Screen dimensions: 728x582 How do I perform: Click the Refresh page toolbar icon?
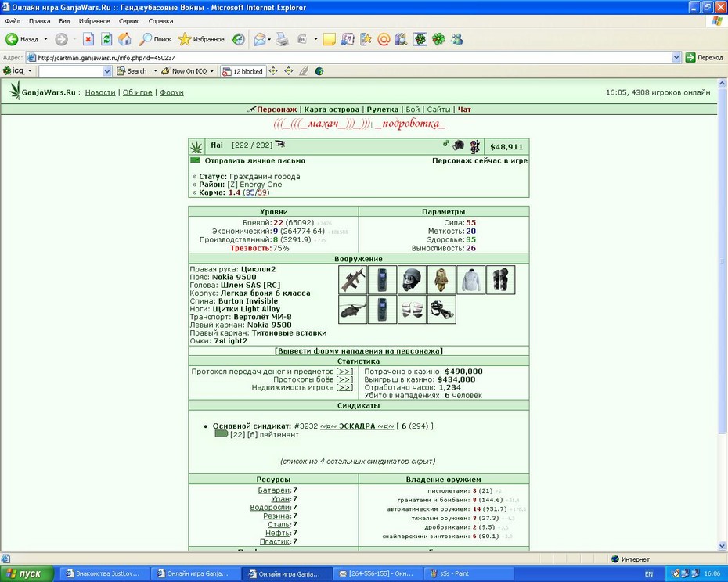click(106, 39)
